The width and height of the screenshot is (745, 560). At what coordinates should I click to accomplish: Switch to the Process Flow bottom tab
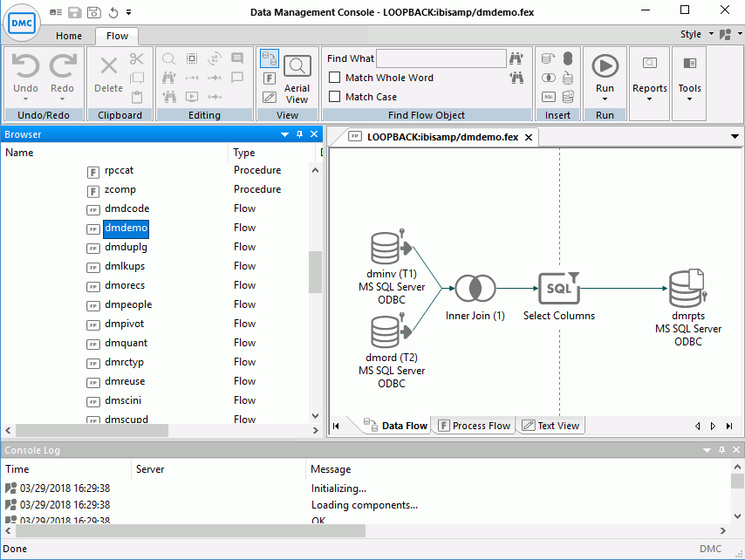click(474, 425)
